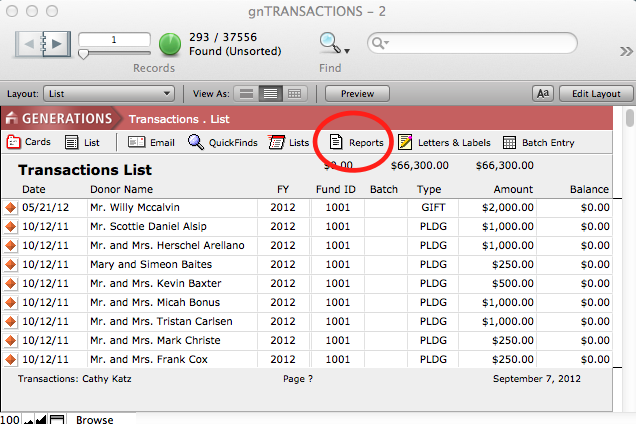The width and height of the screenshot is (636, 424).
Task: Click the Generations home icon
Action: tap(13, 118)
